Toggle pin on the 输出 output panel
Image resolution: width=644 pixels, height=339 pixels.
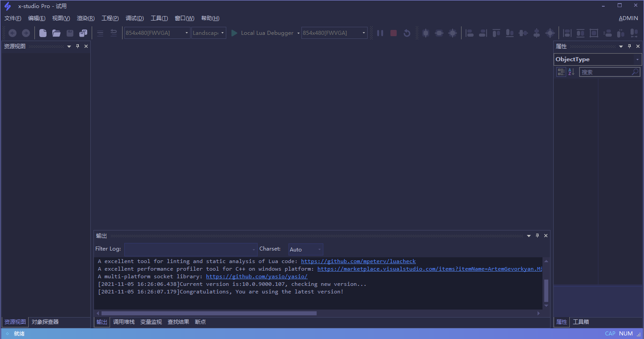click(x=538, y=236)
